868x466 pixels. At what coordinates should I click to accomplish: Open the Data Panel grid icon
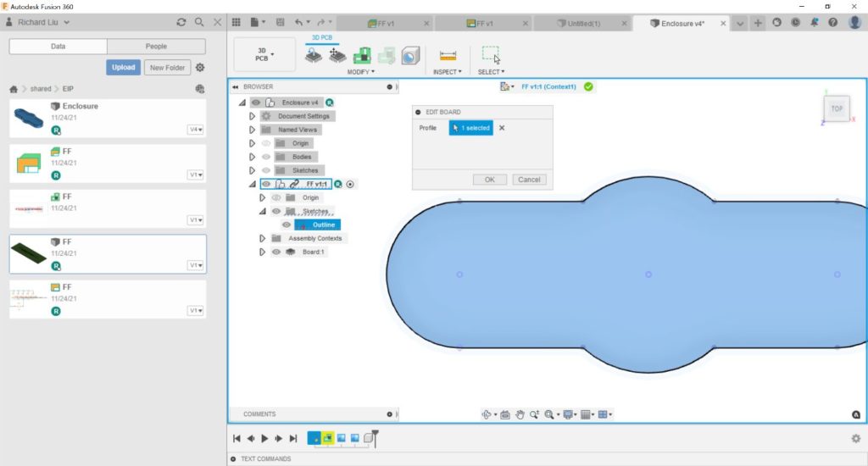236,23
